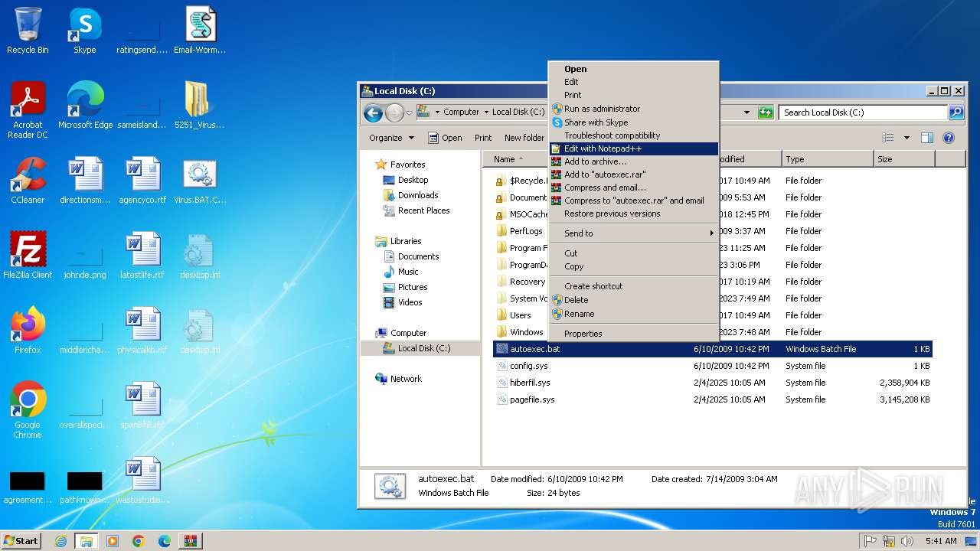Expand the Send to submenu
980x551 pixels.
pyautogui.click(x=634, y=233)
